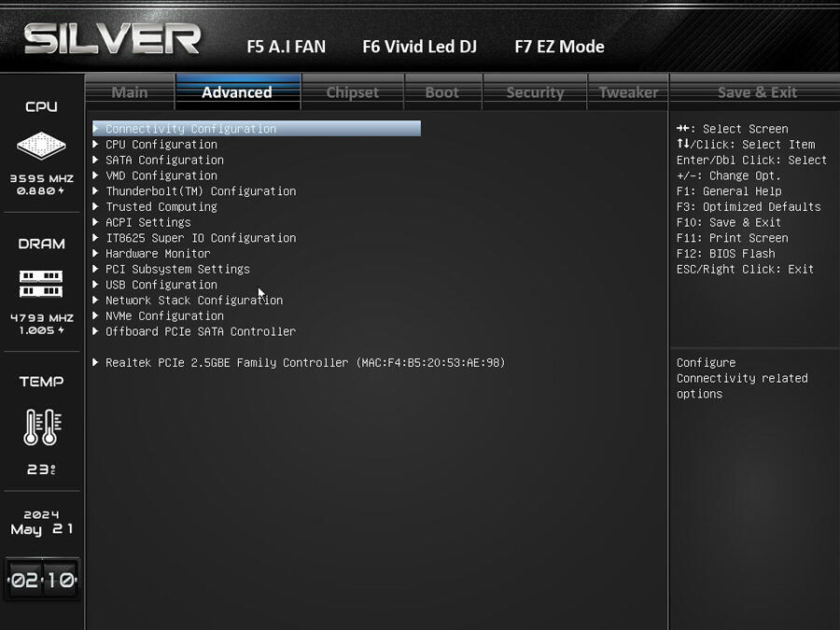Open ACPI Settings submenu
This screenshot has width=840, height=630.
(147, 222)
